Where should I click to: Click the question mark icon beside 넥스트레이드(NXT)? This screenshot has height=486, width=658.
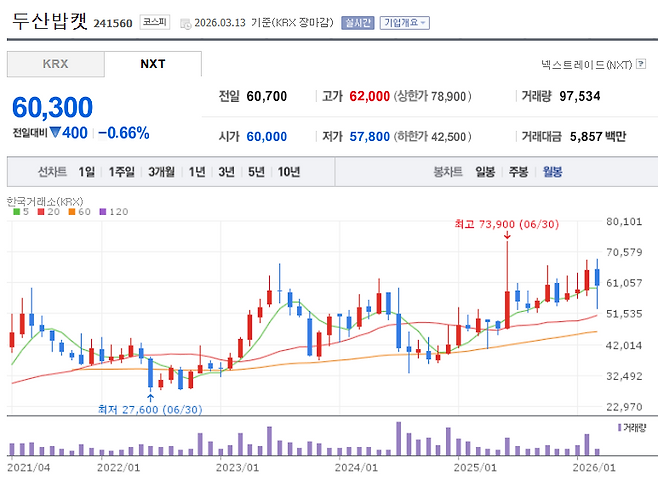(x=641, y=64)
